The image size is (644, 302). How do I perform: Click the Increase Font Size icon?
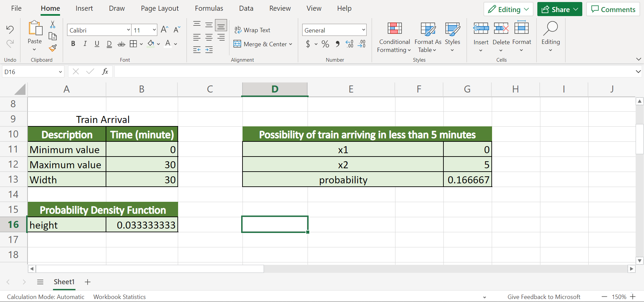[164, 30]
